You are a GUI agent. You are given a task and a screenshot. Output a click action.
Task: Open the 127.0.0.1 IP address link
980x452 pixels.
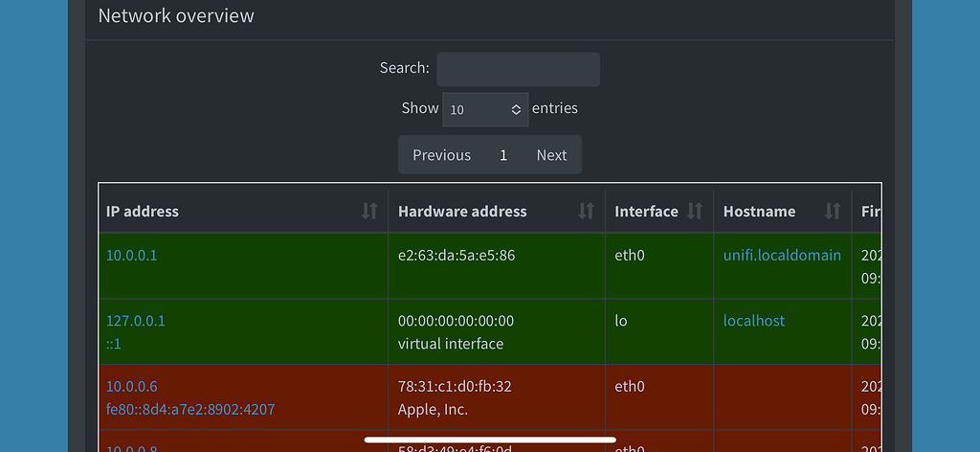(136, 321)
